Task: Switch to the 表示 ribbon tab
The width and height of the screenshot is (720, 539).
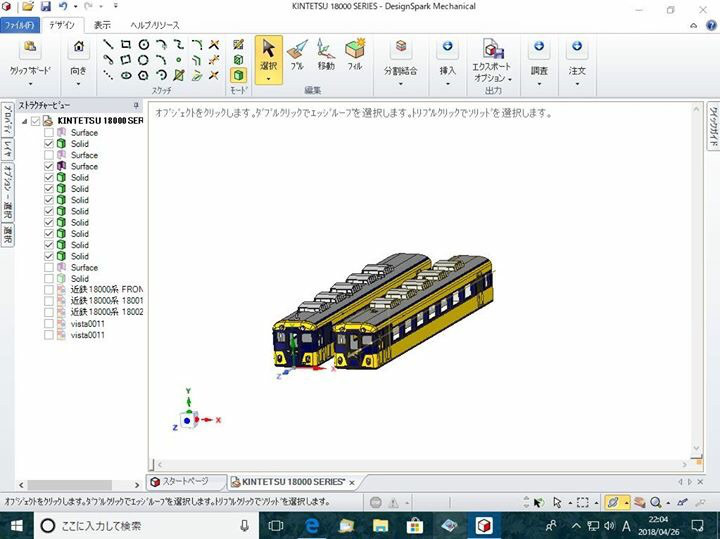Action: pos(102,25)
